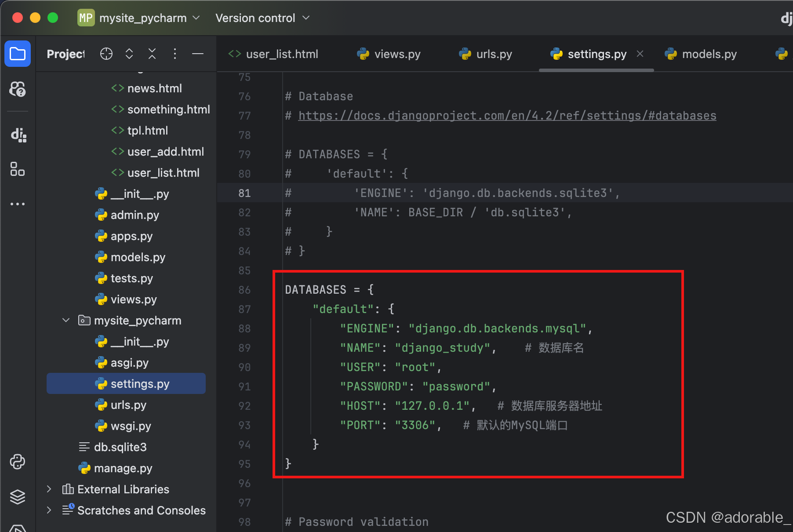The height and width of the screenshot is (532, 793).
Task: Switch to the urls.py editor tab
Action: 486,54
